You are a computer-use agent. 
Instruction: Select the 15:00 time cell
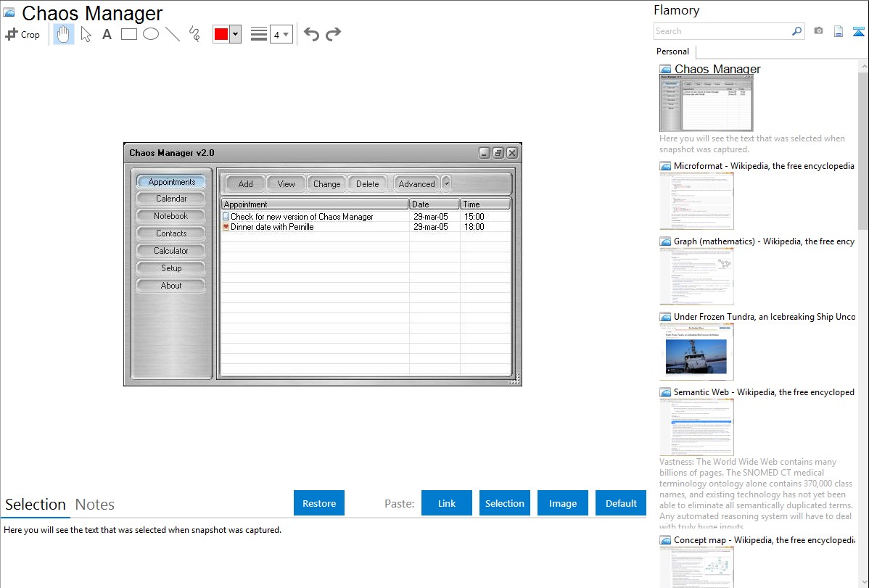pyautogui.click(x=474, y=217)
